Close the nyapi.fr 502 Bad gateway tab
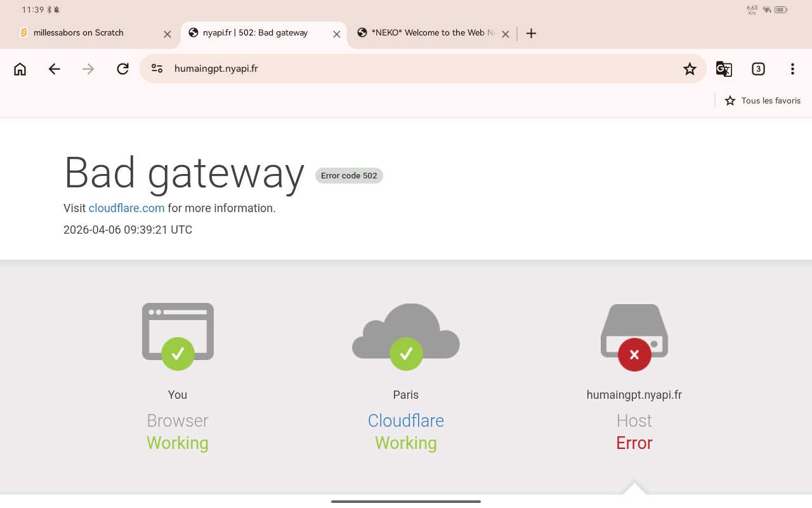The image size is (812, 508). coord(337,34)
